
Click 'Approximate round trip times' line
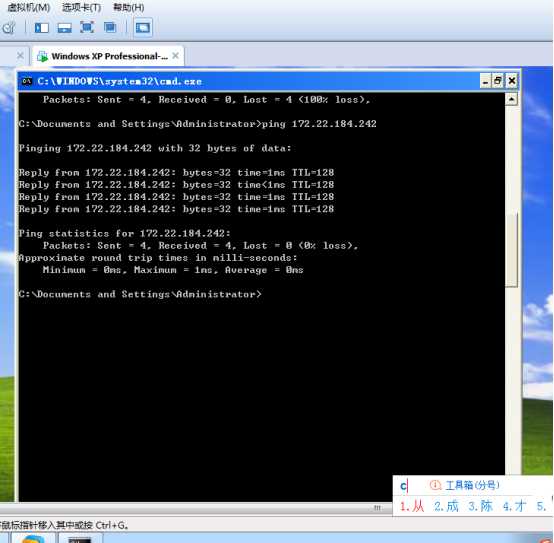click(158, 258)
